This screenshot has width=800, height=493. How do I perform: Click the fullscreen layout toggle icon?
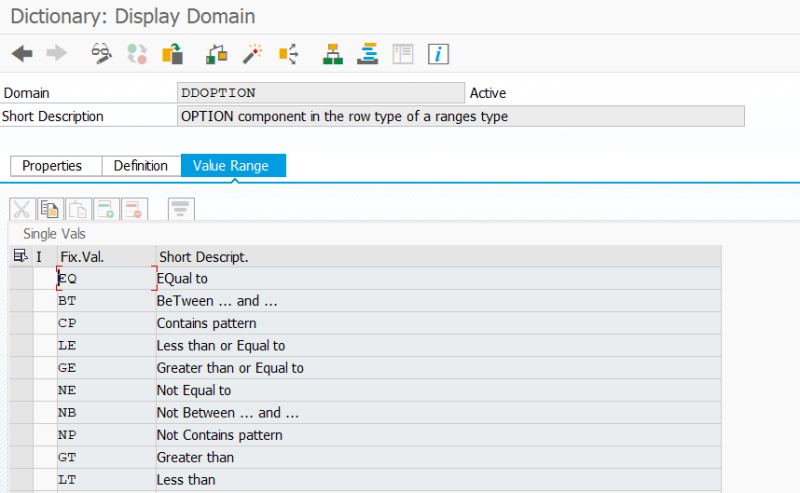[x=403, y=54]
